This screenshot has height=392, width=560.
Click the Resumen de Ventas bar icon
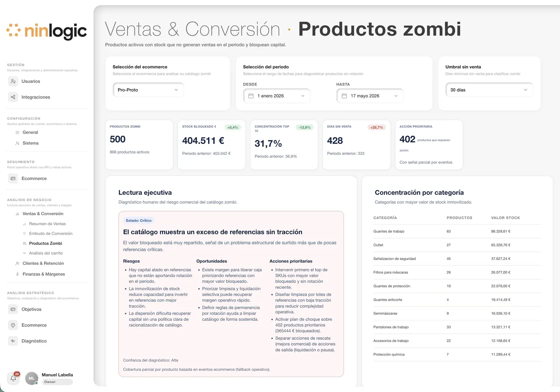pos(24,224)
